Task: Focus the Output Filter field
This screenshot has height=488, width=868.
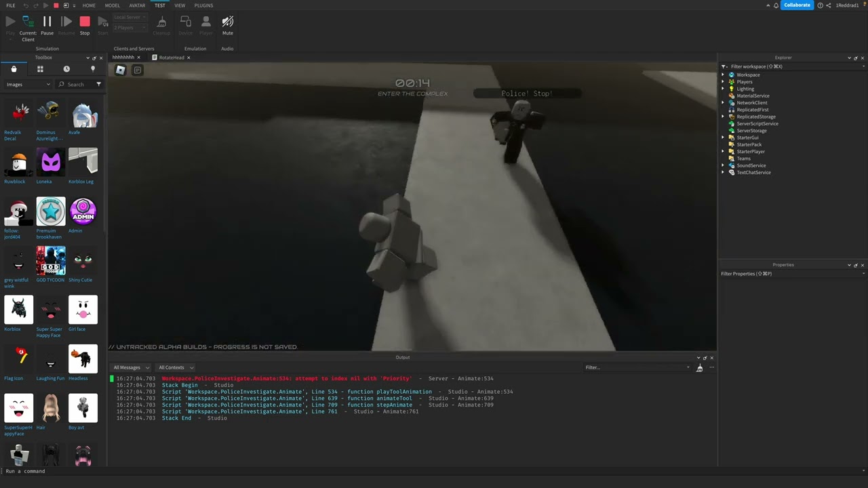Action: pyautogui.click(x=637, y=367)
